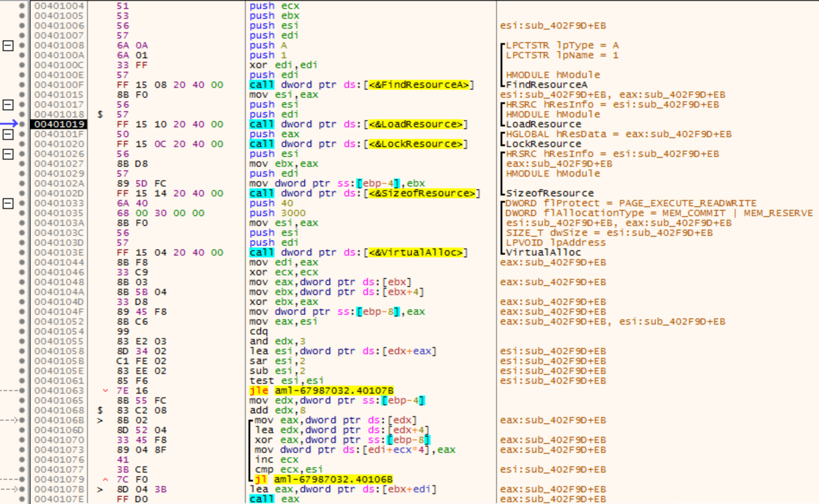This screenshot has width=819, height=504.
Task: Collapse the VirtualAlloc argument block at 00401033
Action: click(x=8, y=203)
